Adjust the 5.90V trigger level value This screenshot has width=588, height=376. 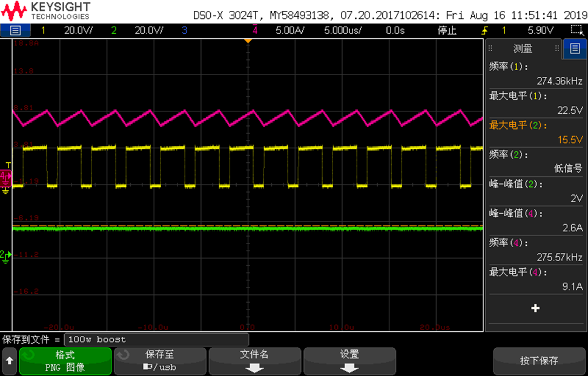point(540,30)
